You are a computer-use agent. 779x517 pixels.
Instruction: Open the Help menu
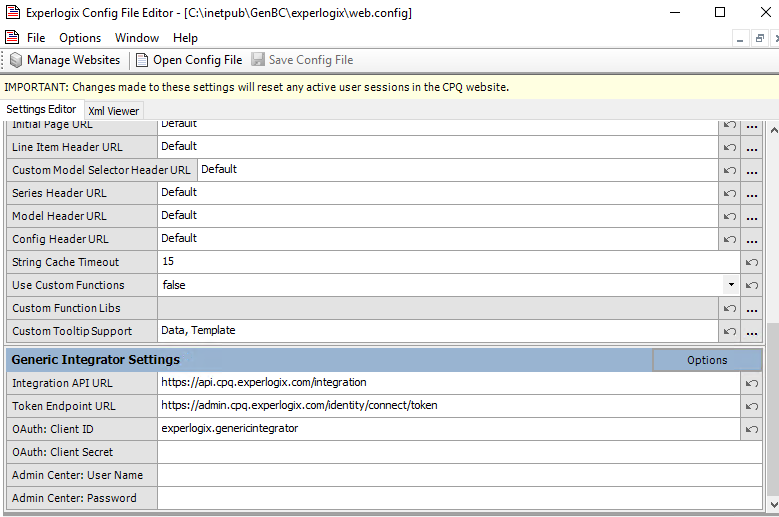coord(185,38)
